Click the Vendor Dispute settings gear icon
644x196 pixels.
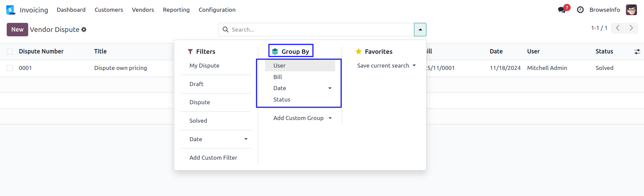click(84, 30)
